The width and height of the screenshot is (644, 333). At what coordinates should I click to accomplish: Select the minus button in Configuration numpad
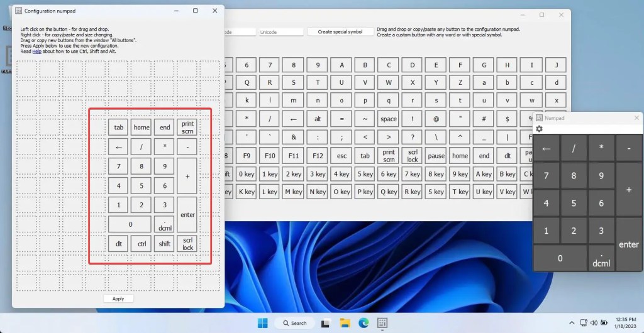tap(187, 146)
